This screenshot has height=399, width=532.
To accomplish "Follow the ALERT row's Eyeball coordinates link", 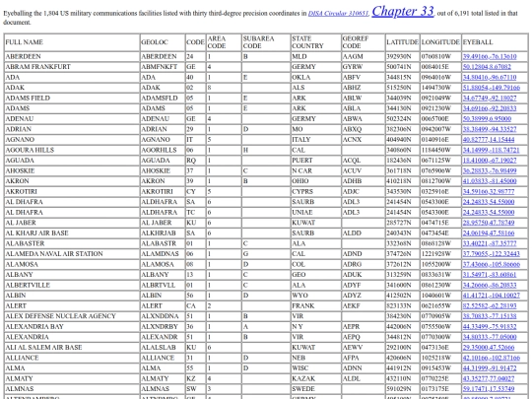I will point(490,305).
